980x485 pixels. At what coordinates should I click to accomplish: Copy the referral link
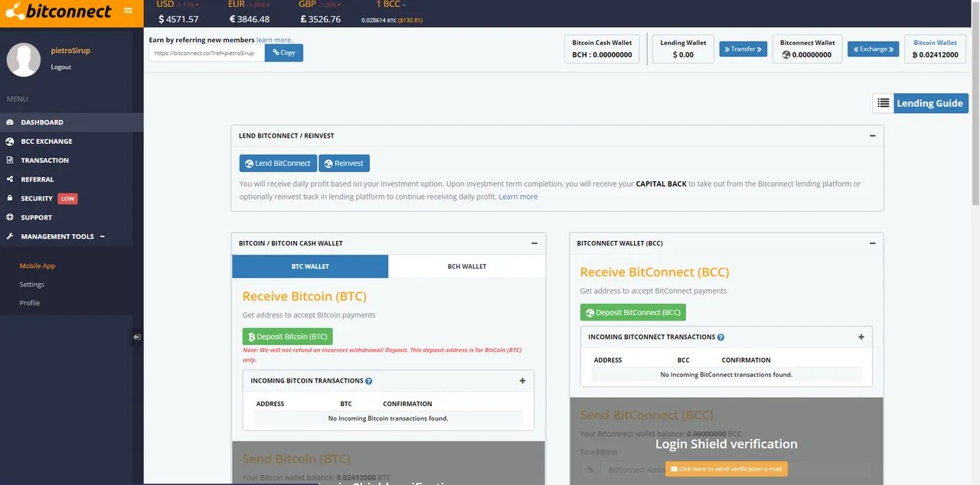coord(284,53)
